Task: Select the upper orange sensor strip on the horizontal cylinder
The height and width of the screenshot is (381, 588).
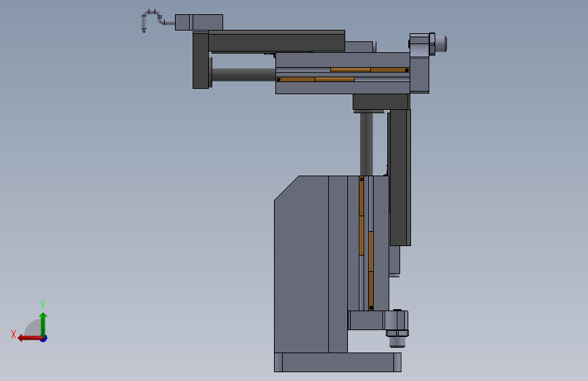Action: coord(370,70)
